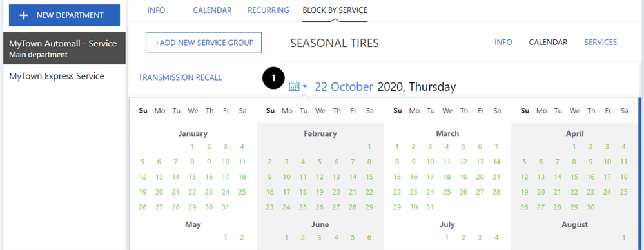
Task: Open Seasonal Tires INFO tab
Action: [503, 42]
